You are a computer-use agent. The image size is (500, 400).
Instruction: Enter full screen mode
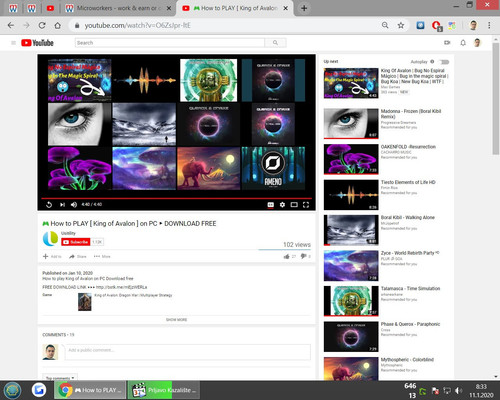(306, 205)
